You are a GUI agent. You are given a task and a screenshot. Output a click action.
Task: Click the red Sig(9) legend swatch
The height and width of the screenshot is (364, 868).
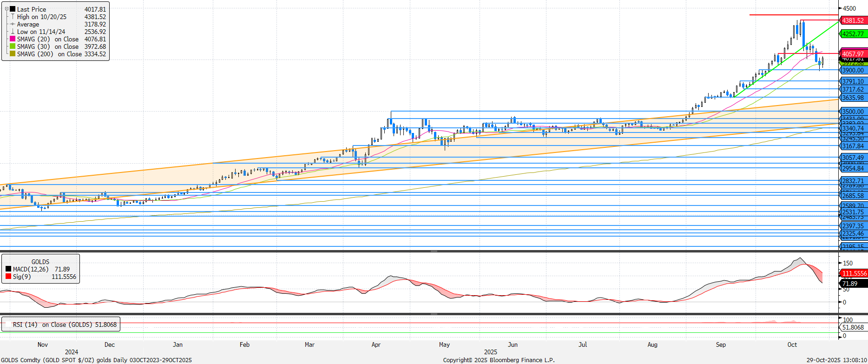click(x=8, y=277)
